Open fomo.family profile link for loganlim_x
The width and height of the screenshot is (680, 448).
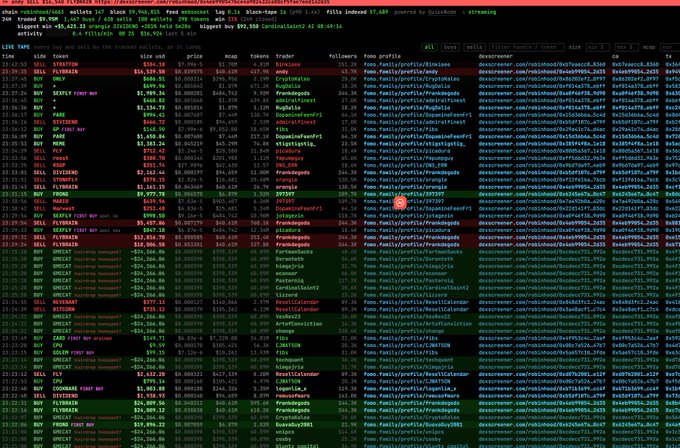(410, 389)
